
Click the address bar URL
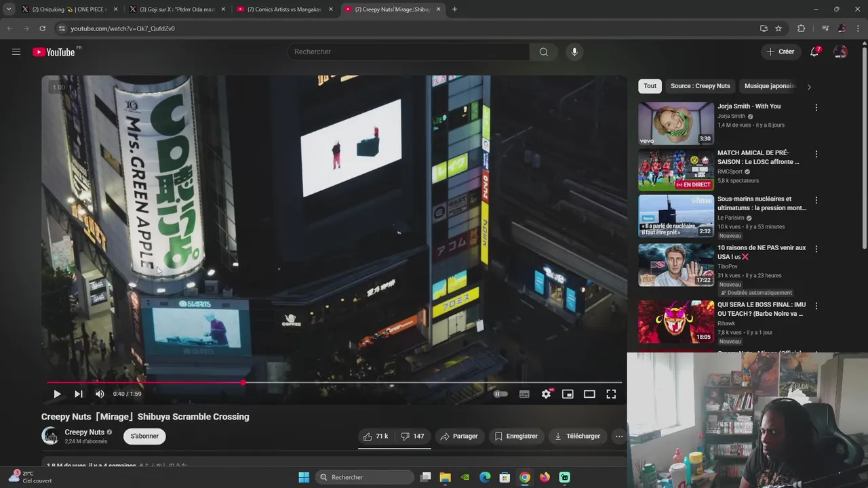pyautogui.click(x=123, y=28)
